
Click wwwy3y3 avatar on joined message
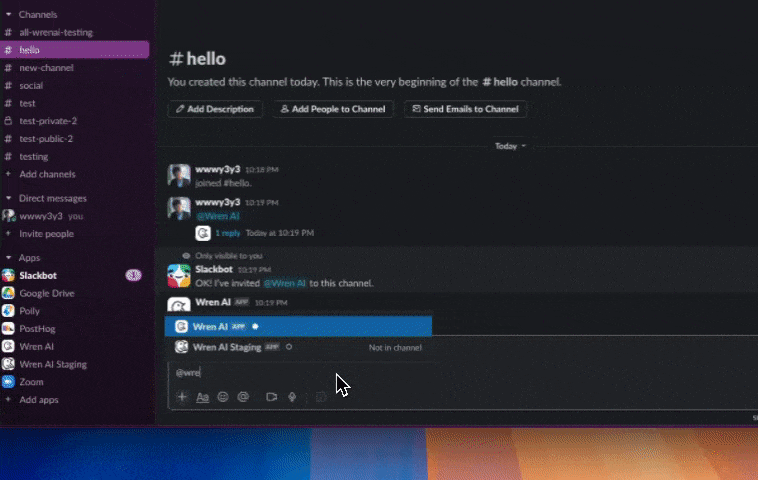179,176
